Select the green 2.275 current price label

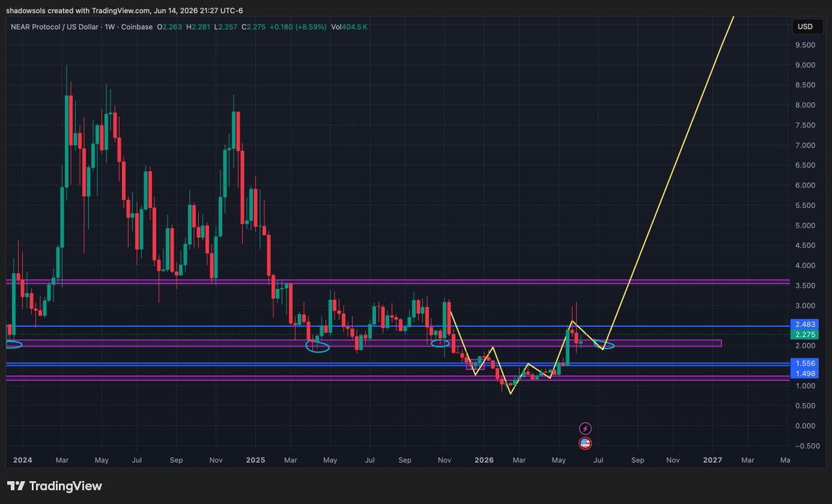click(805, 334)
